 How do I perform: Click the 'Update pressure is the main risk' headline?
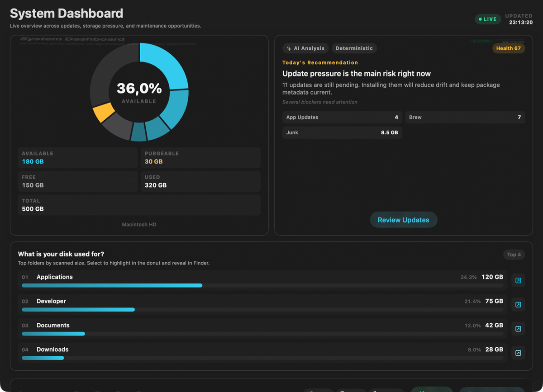(357, 74)
